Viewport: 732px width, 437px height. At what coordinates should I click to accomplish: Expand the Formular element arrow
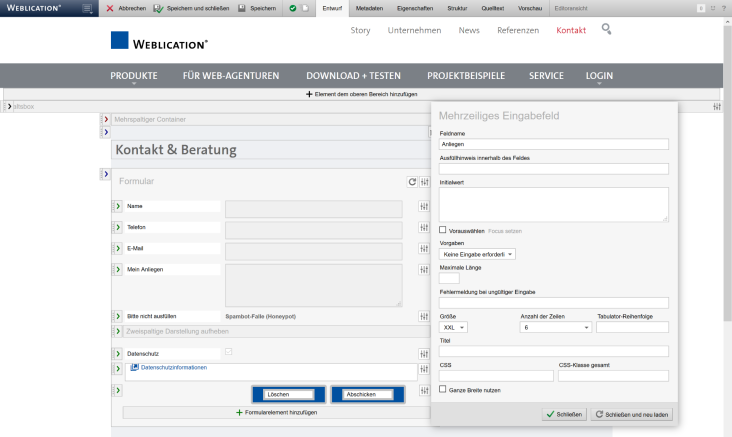(106, 174)
